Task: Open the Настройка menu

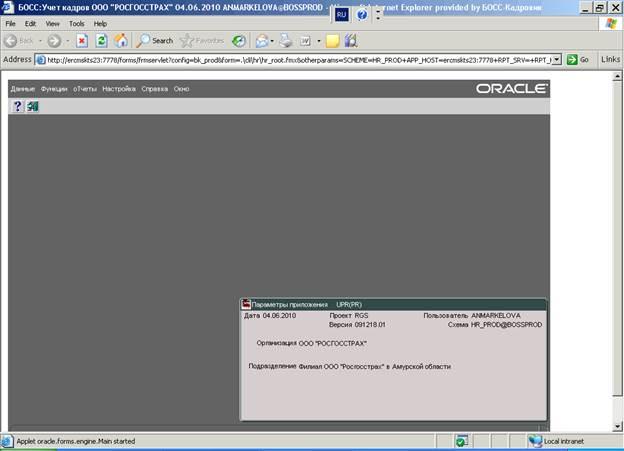Action: (119, 89)
